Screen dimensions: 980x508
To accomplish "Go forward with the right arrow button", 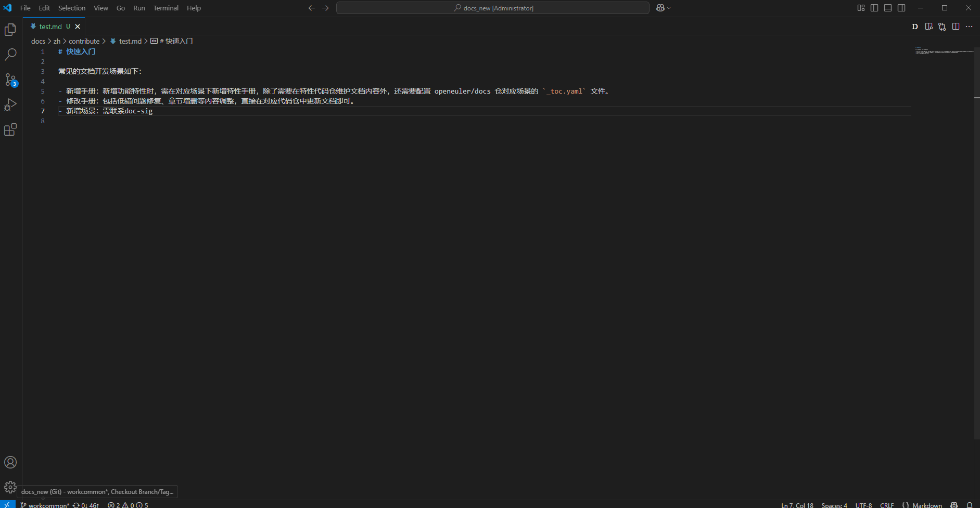I will click(325, 8).
